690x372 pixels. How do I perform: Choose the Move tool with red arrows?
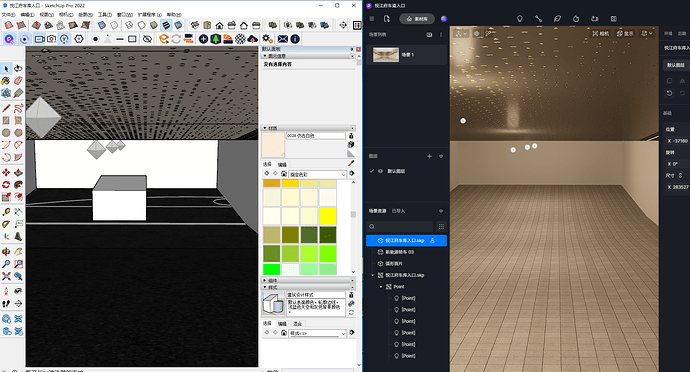pos(6,172)
